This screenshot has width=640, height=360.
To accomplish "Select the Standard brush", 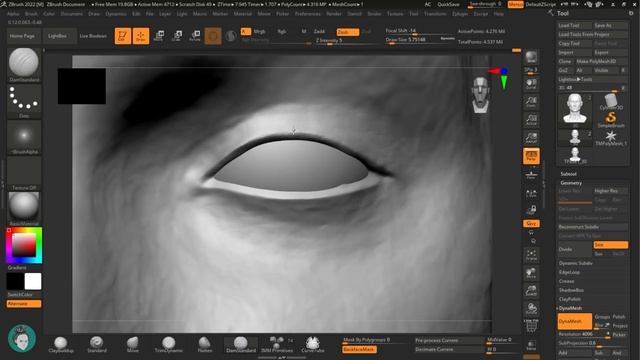I will [x=97, y=345].
